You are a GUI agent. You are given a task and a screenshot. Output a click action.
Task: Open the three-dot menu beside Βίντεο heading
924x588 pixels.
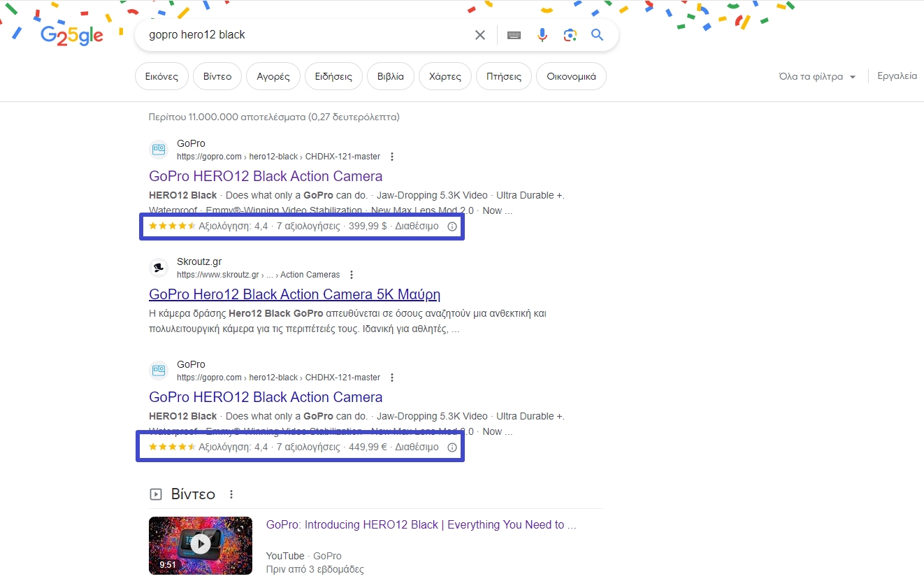tap(231, 494)
